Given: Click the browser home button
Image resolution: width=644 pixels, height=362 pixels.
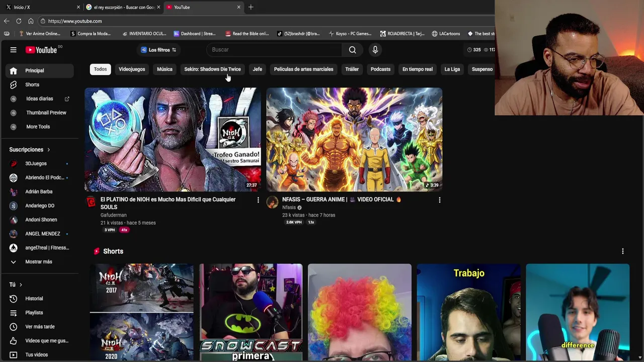Looking at the screenshot, I should pyautogui.click(x=31, y=21).
